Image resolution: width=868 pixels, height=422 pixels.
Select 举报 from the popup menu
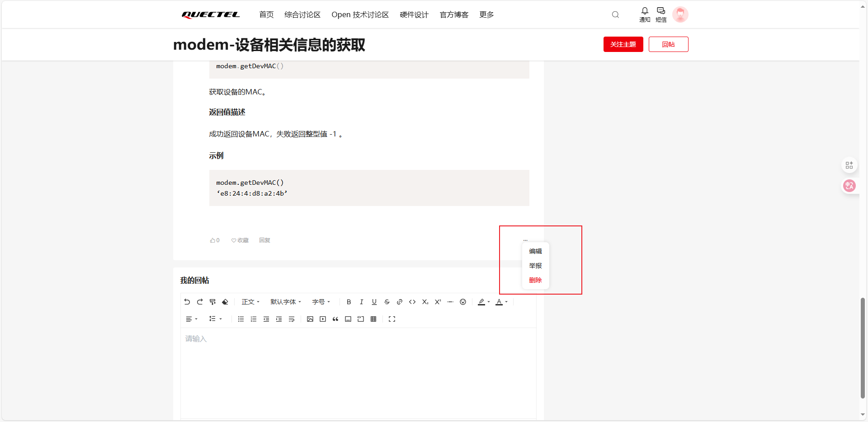tap(536, 266)
